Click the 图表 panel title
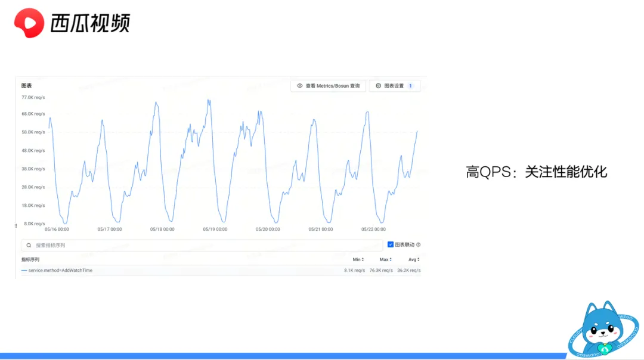644x360 pixels. pos(27,86)
